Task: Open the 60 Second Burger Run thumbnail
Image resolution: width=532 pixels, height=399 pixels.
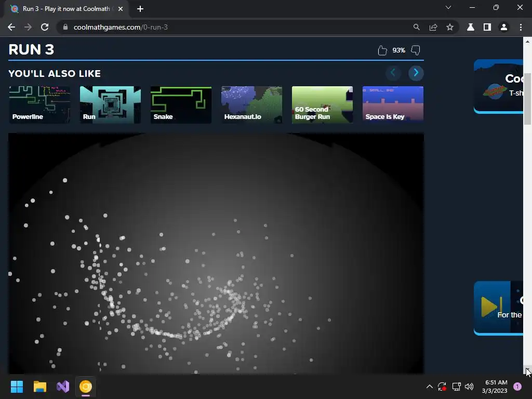Action: (x=322, y=105)
